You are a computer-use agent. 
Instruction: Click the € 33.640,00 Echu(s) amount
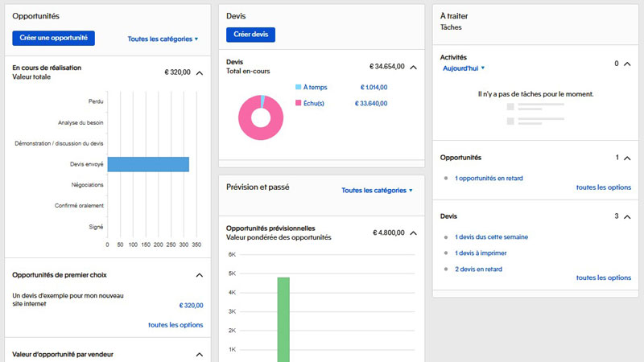(371, 103)
